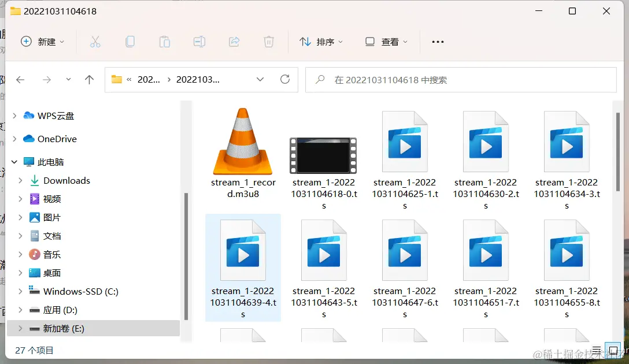Expand the Downloads tree node
This screenshot has width=629, height=364.
(20, 180)
